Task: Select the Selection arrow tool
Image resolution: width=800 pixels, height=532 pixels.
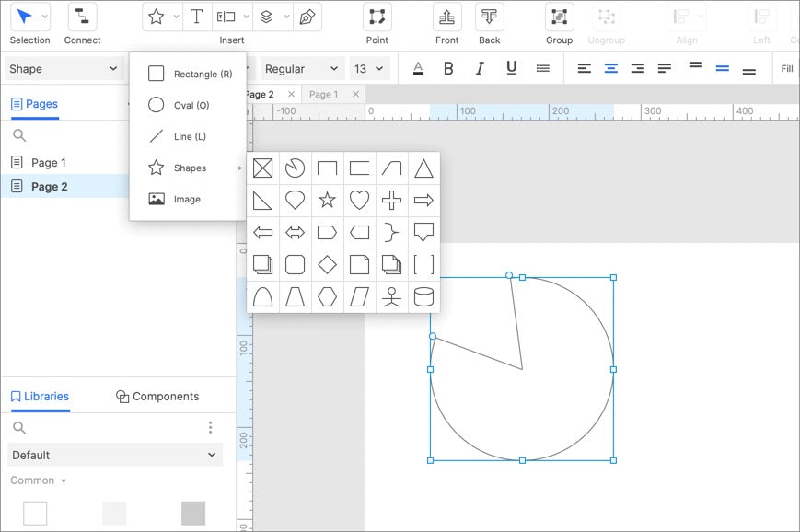Action: (24, 17)
